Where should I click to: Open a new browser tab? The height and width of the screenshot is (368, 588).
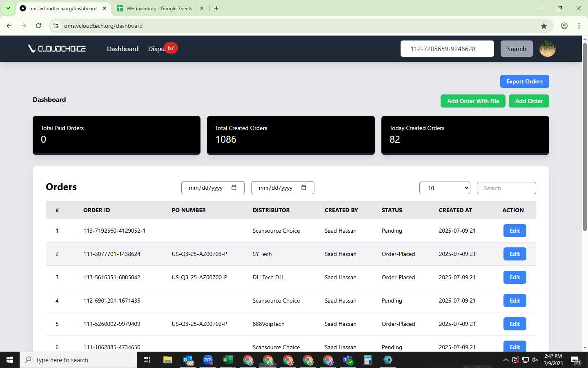[216, 8]
